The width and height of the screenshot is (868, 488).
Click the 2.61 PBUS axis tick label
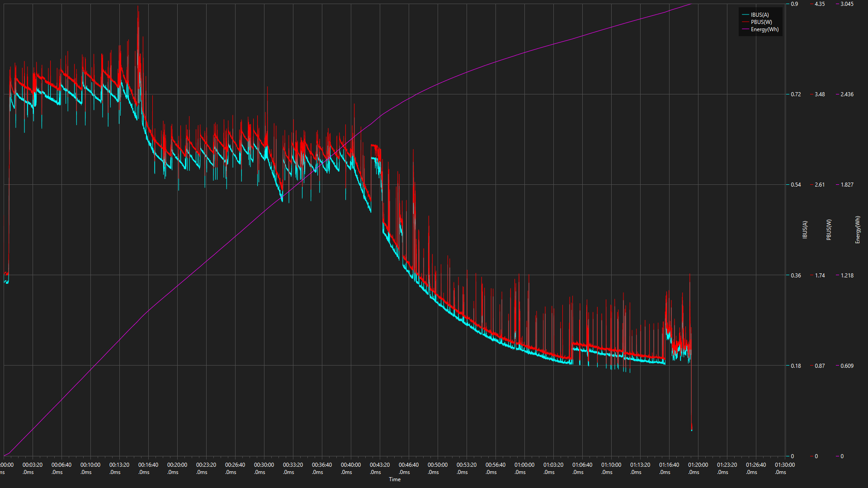point(819,185)
